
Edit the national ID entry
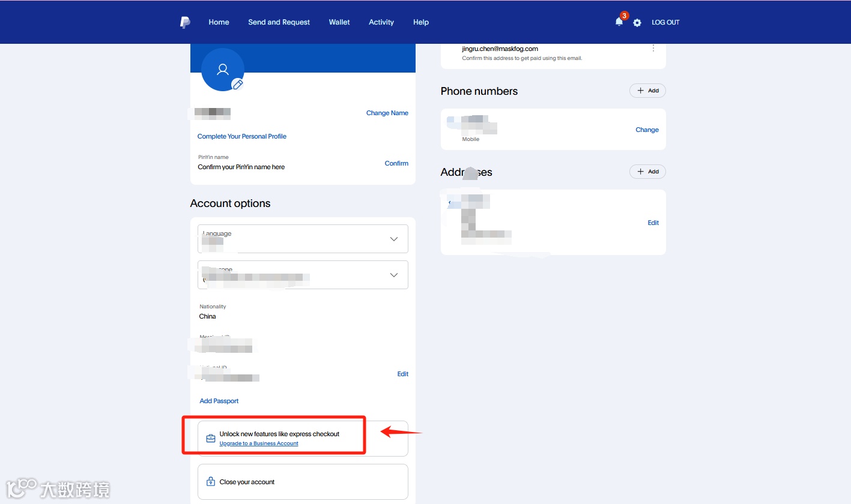click(x=403, y=374)
